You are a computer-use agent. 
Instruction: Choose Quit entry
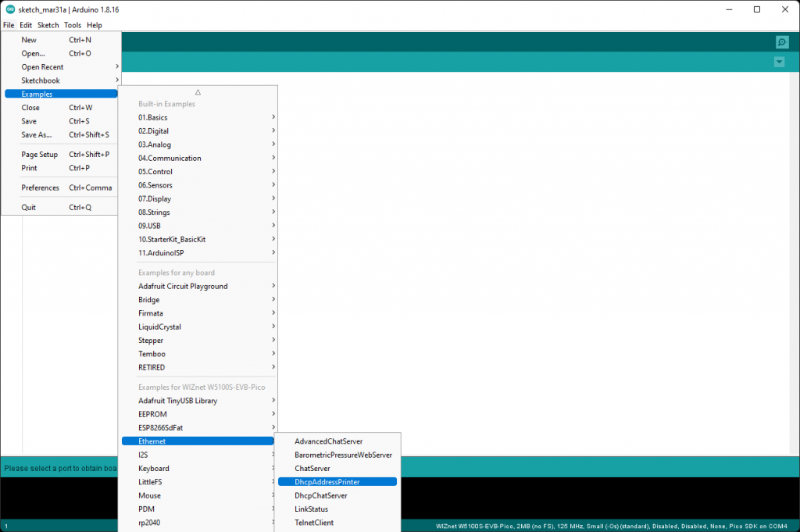tap(61, 208)
